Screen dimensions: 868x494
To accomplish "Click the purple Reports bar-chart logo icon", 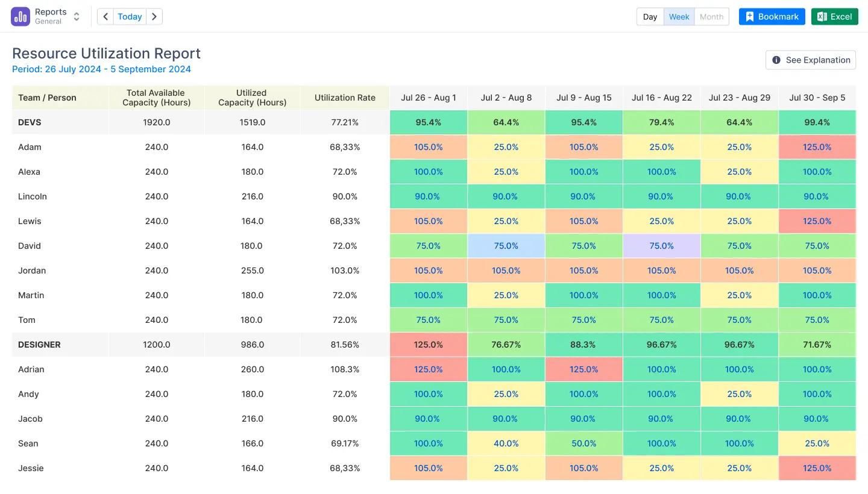I will [20, 16].
